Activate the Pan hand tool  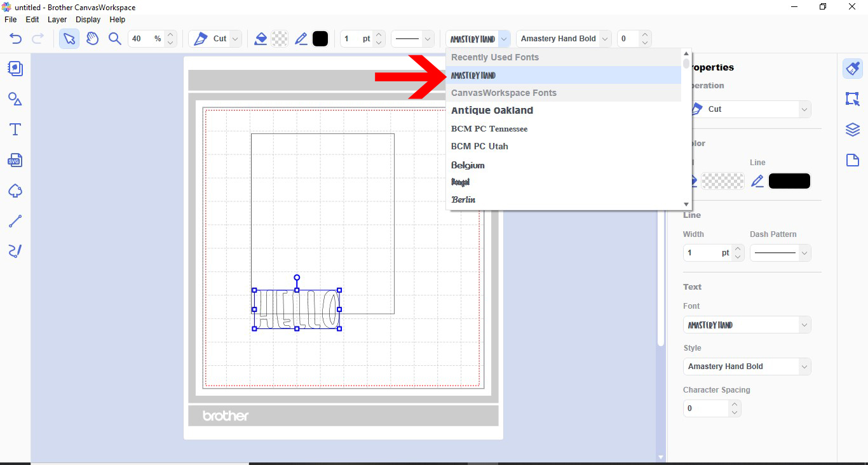92,39
